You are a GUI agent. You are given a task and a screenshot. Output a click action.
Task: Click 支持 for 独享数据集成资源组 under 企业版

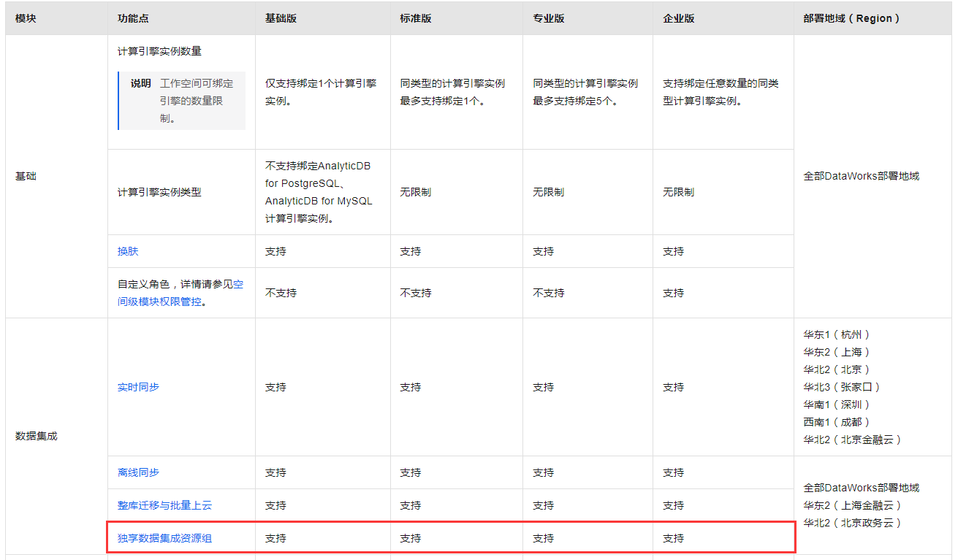[673, 538]
